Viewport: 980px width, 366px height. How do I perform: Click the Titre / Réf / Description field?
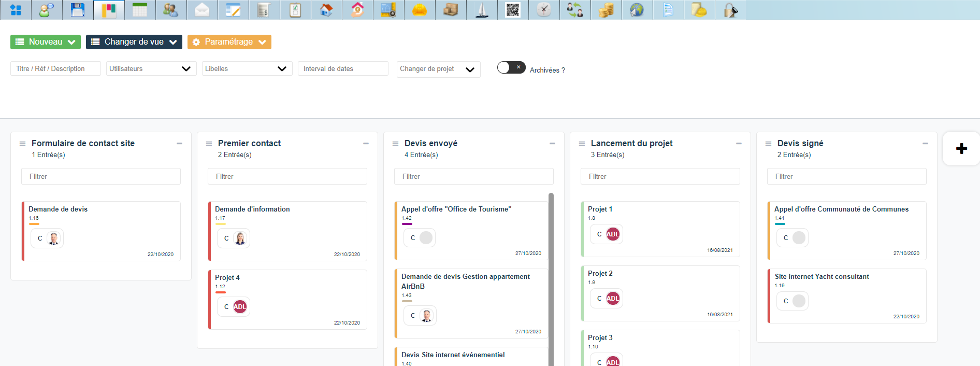click(55, 68)
